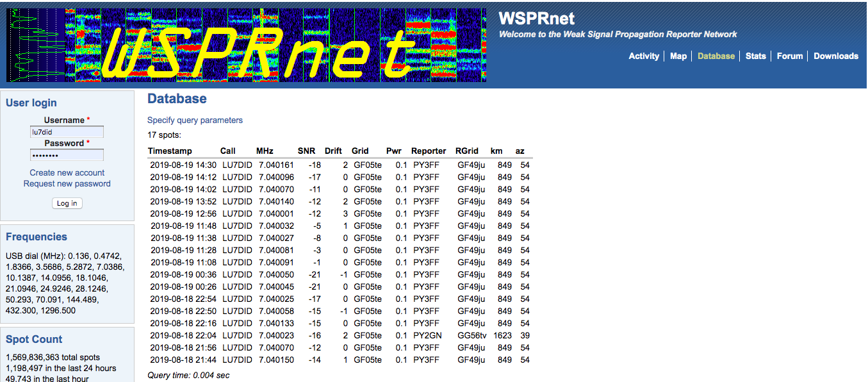The image size is (868, 382).
Task: Click the Pwr column header
Action: tap(394, 151)
